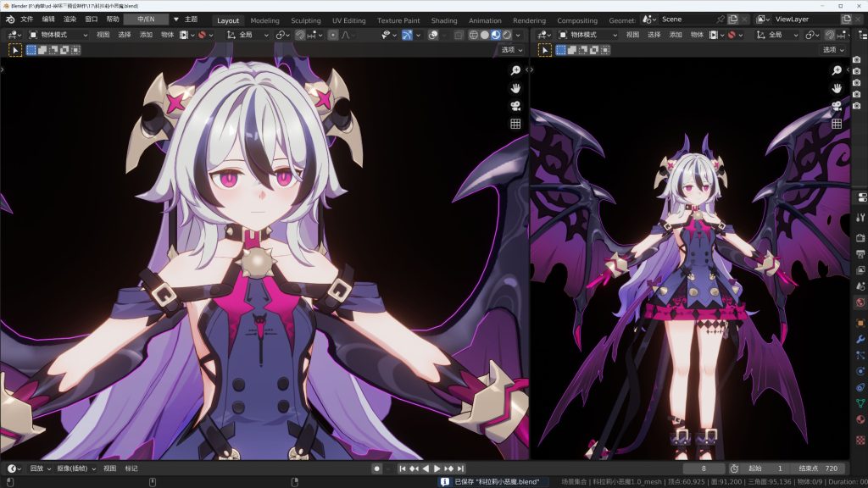
Task: Toggle camera view in the left viewport
Action: tap(515, 106)
